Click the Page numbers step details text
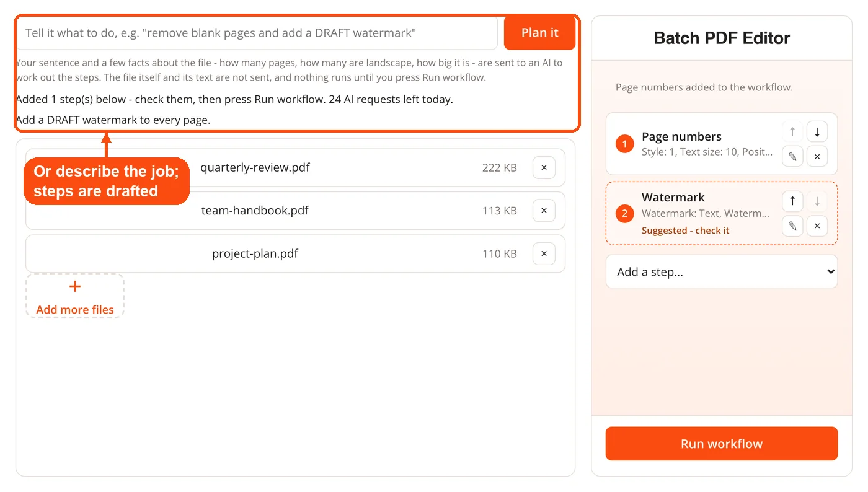Screen dimensions: 868x492 pos(707,152)
